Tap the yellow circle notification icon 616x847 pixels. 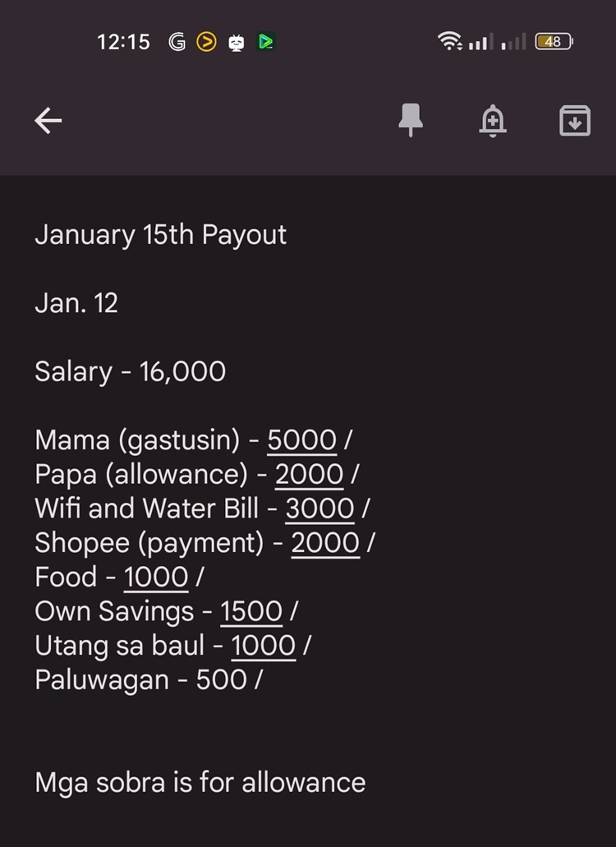(x=206, y=42)
